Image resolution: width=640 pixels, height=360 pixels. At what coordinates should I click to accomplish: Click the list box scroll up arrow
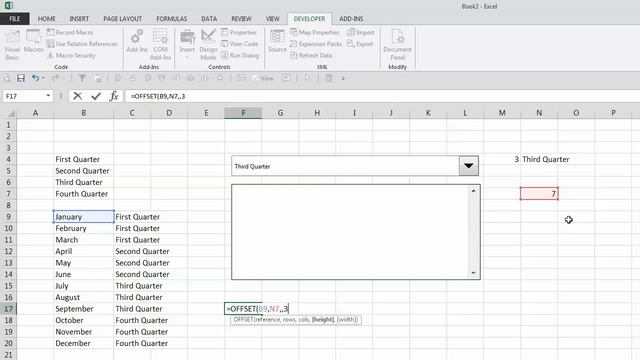[x=473, y=191]
